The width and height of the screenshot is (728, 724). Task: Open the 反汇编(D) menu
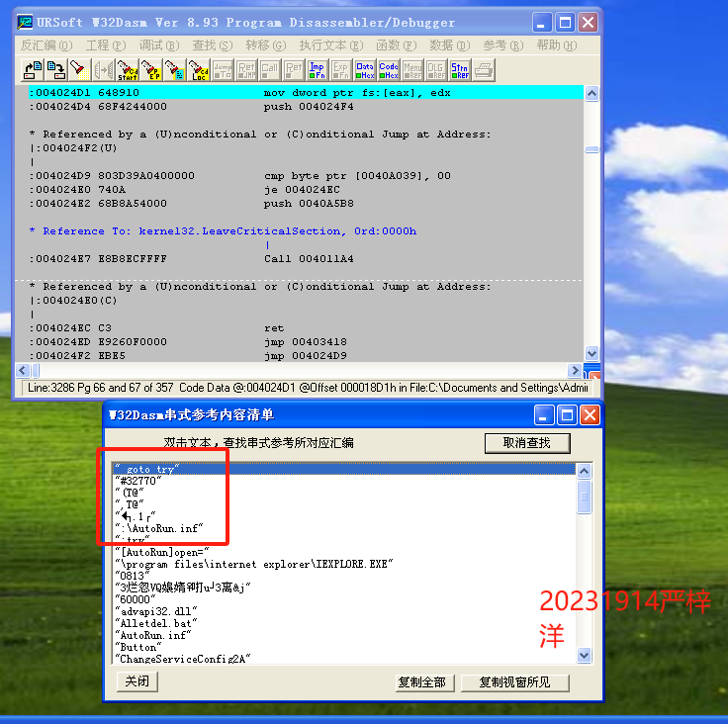pyautogui.click(x=46, y=45)
